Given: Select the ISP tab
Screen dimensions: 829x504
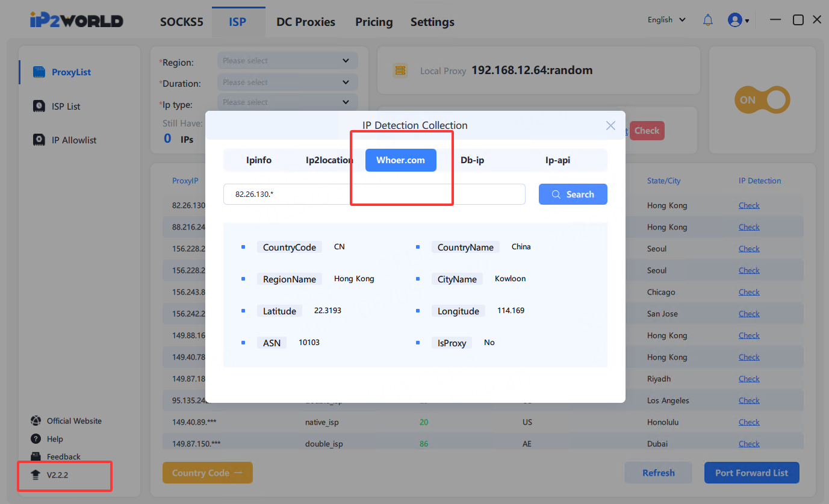Looking at the screenshot, I should click(238, 22).
